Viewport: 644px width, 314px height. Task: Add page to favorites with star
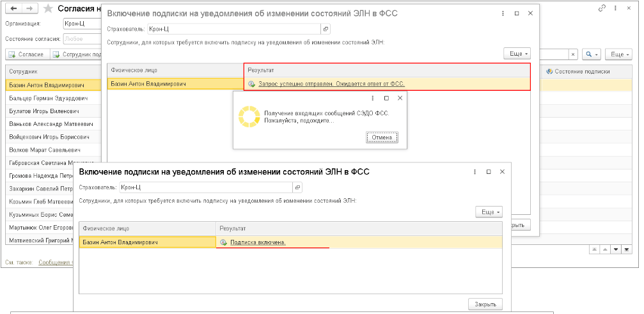click(47, 8)
